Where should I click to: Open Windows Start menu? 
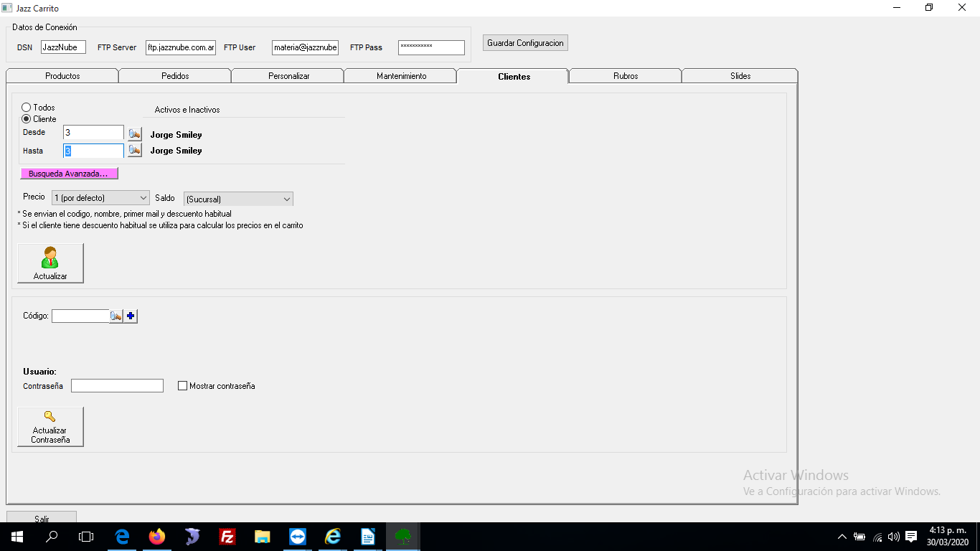[17, 537]
